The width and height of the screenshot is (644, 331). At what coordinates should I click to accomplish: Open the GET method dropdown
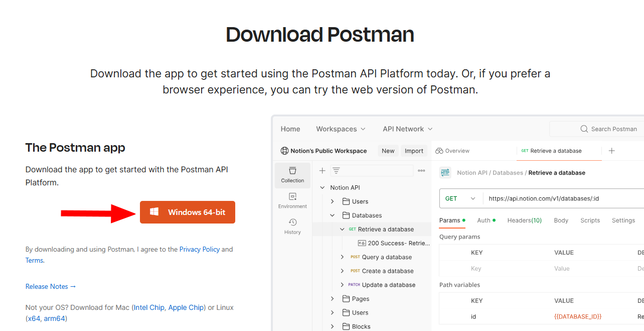coord(460,198)
